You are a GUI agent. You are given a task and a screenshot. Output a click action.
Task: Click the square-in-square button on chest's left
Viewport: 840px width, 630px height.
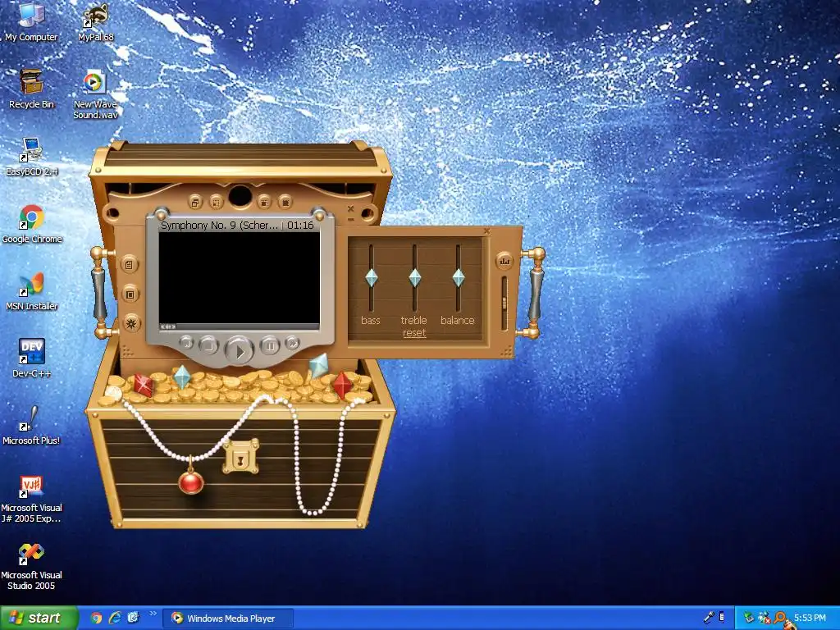pyautogui.click(x=130, y=294)
